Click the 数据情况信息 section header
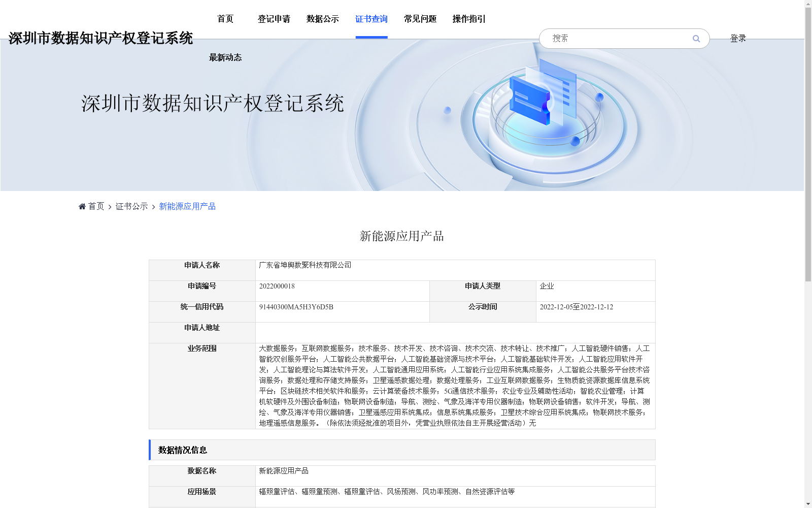Screen dimensions: 812x508 402,450
